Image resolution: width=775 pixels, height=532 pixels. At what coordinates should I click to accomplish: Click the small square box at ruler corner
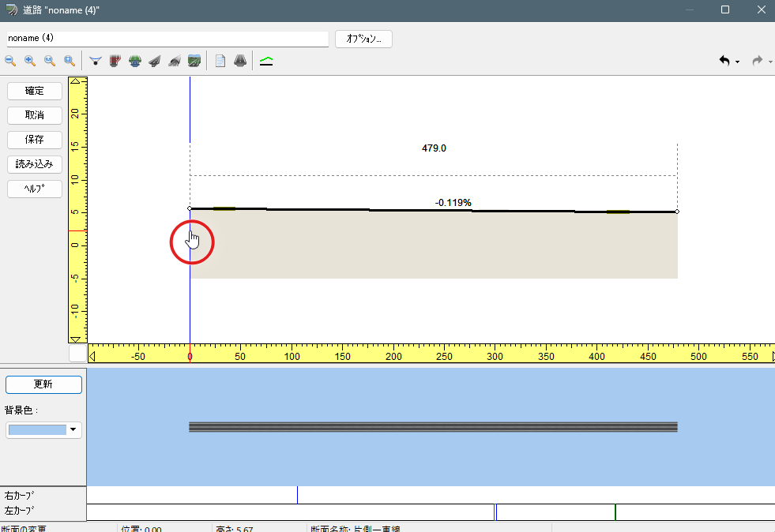pyautogui.click(x=77, y=354)
